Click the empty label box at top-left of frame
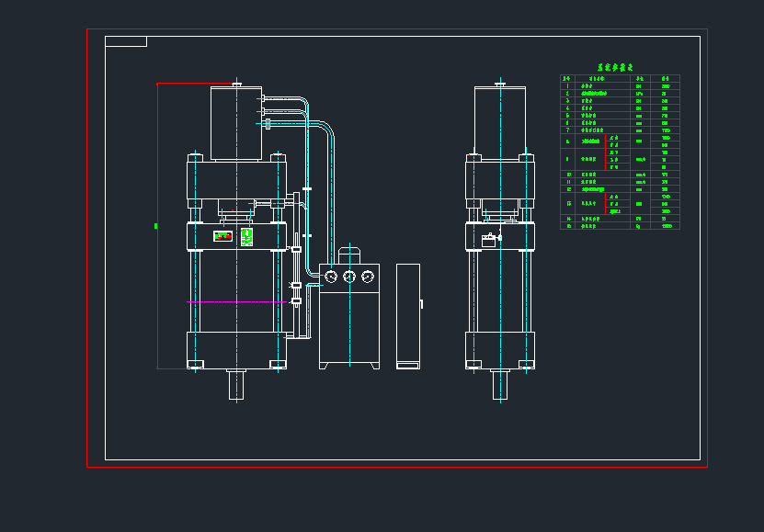This screenshot has height=532, width=764. [126, 41]
